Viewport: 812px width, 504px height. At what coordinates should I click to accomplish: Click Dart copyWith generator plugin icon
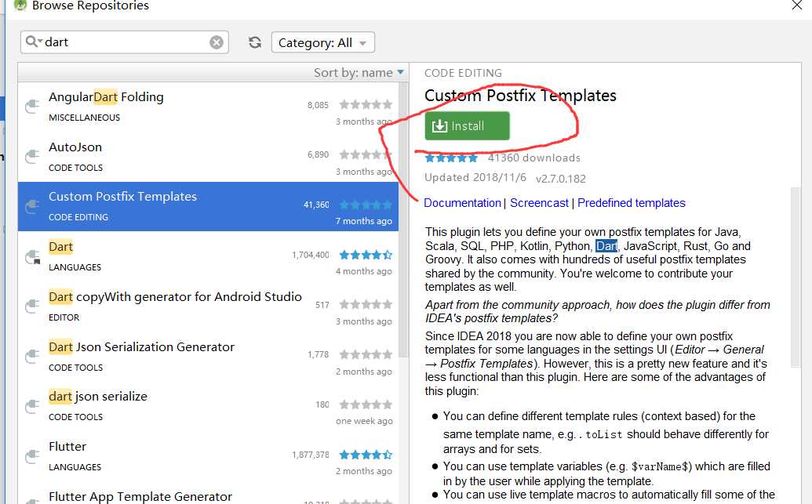(32, 306)
